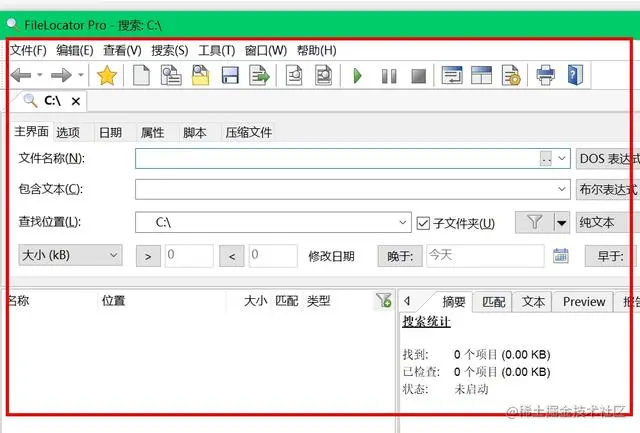
Task: Click the page with magnifier toolbar icon
Action: 294,75
